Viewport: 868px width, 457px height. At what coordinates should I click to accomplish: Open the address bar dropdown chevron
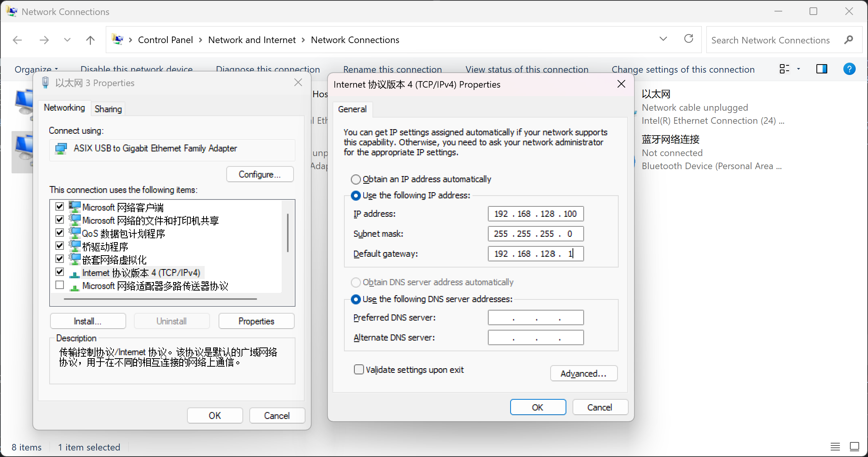663,39
